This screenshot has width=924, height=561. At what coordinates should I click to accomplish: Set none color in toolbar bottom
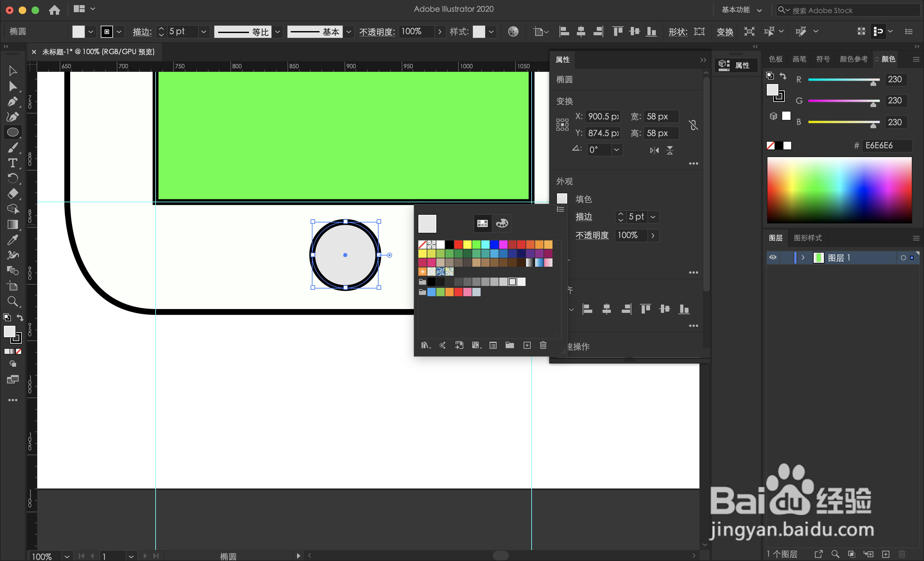tap(18, 352)
